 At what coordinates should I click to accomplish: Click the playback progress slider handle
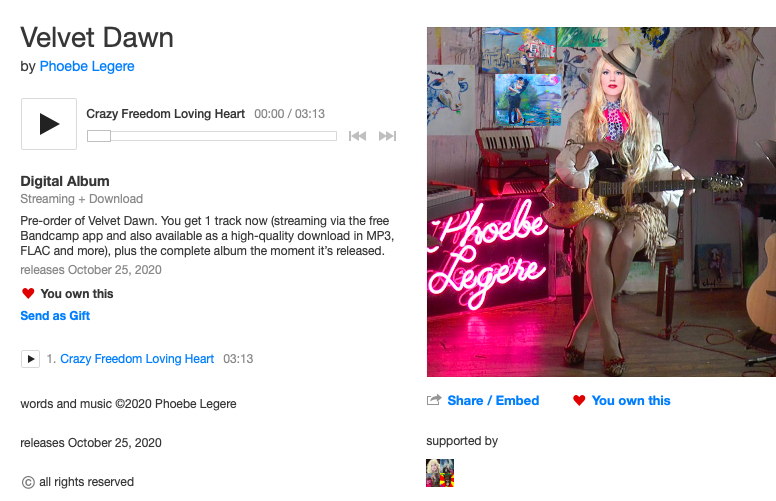point(99,136)
